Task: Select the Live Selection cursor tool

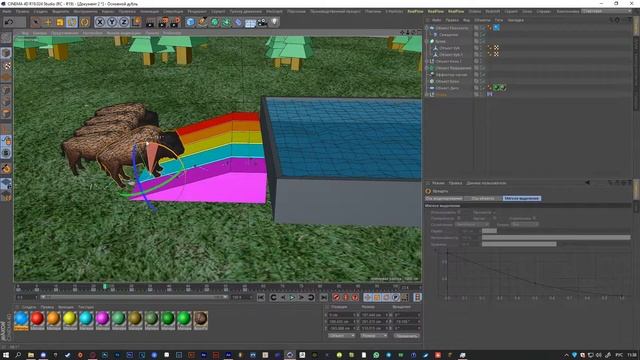Action: (36, 22)
